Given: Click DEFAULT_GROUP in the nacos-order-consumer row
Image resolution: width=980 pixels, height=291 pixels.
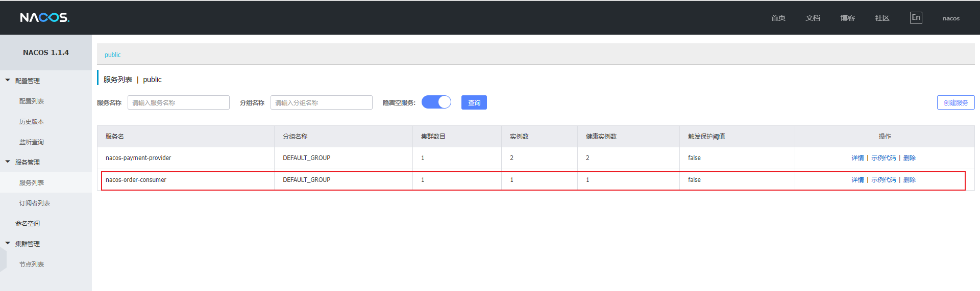Looking at the screenshot, I should (307, 180).
